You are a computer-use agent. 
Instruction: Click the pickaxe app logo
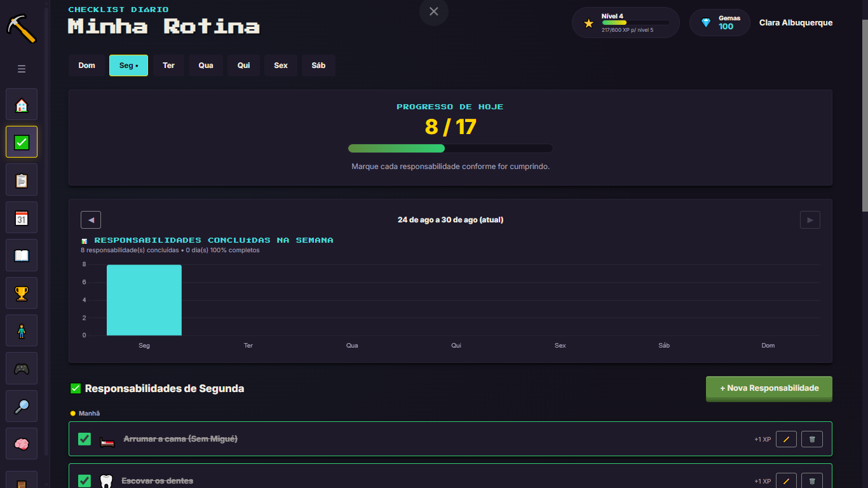click(x=22, y=29)
